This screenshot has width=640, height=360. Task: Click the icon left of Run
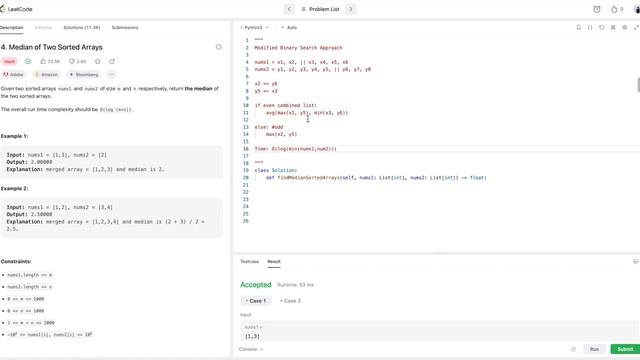573,349
